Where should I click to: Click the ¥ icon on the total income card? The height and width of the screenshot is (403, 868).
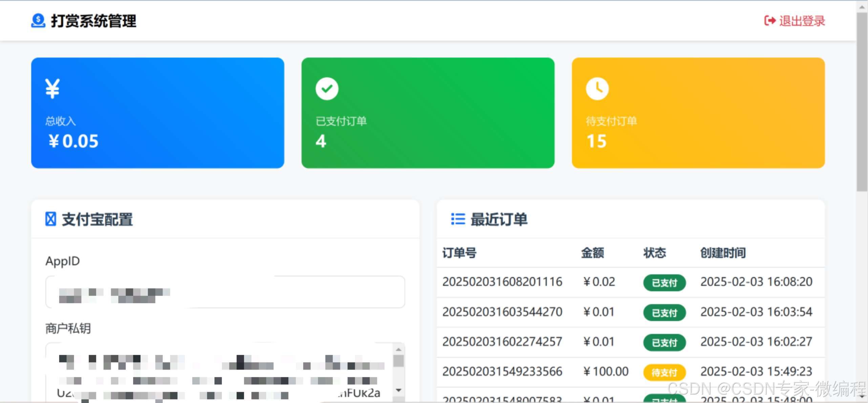(52, 88)
